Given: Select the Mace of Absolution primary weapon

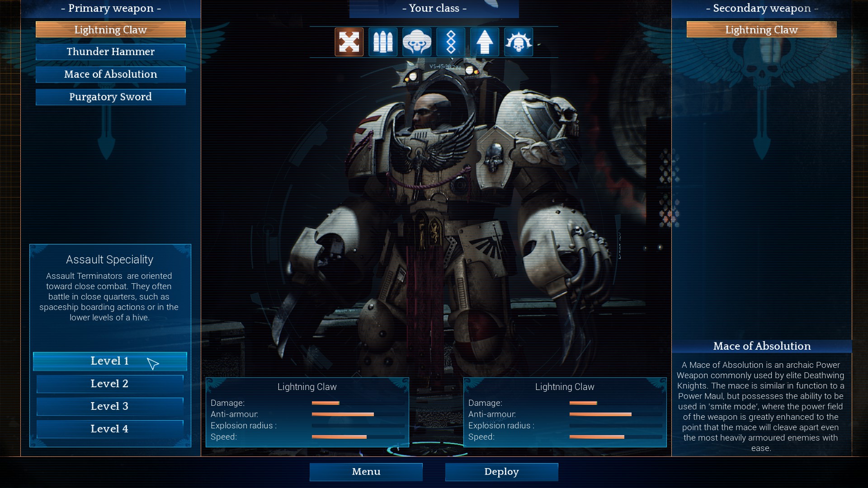Looking at the screenshot, I should (x=110, y=74).
